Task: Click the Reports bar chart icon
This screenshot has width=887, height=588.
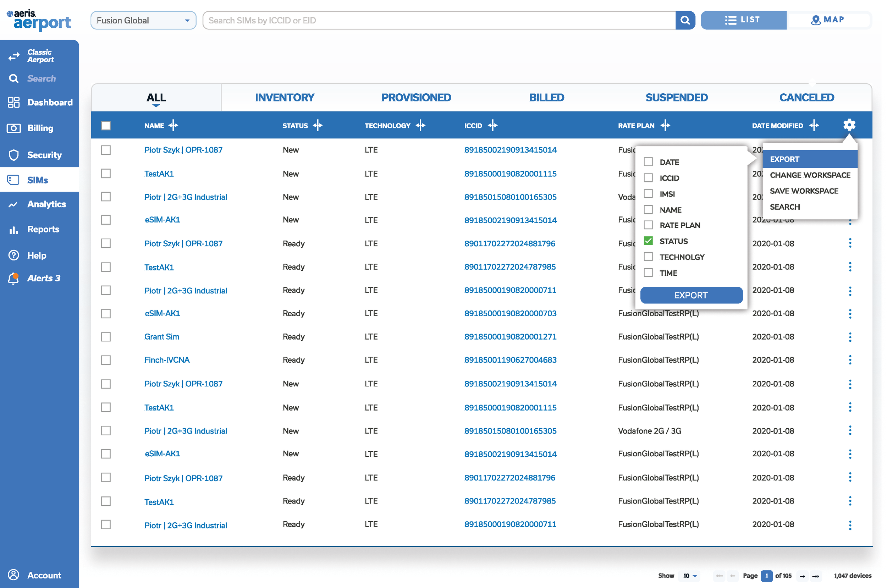Action: click(14, 230)
